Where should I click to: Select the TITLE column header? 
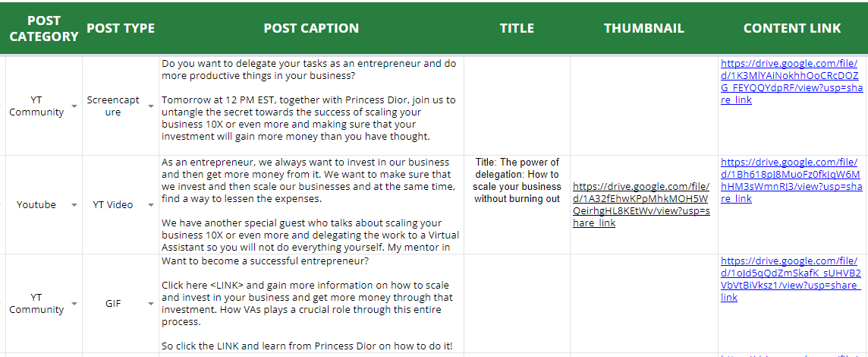(x=517, y=28)
